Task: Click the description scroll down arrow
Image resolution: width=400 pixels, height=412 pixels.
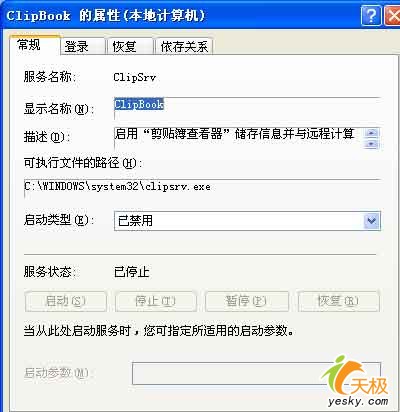Action: (371, 144)
